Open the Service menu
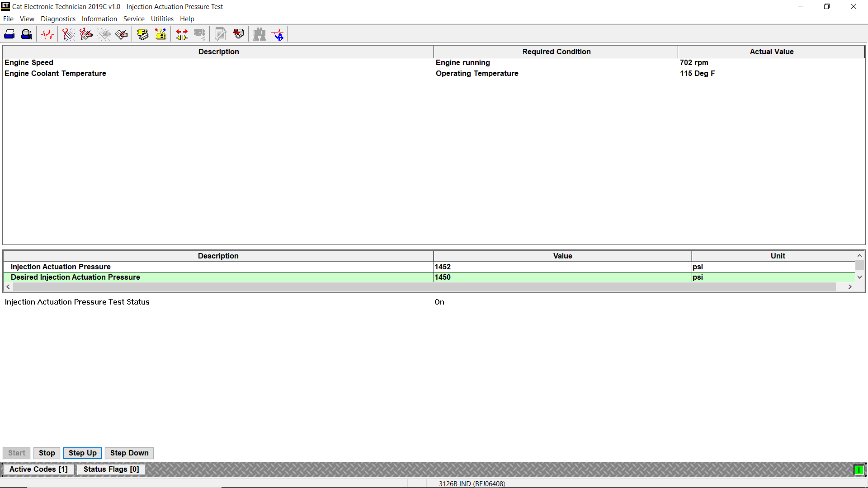Image resolution: width=868 pixels, height=488 pixels. point(134,19)
